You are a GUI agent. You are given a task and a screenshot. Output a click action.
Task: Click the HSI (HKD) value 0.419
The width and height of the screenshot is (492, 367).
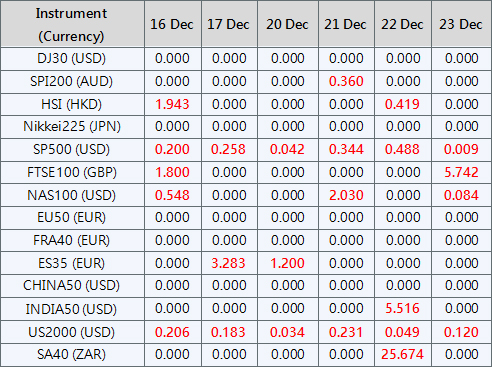(402, 104)
